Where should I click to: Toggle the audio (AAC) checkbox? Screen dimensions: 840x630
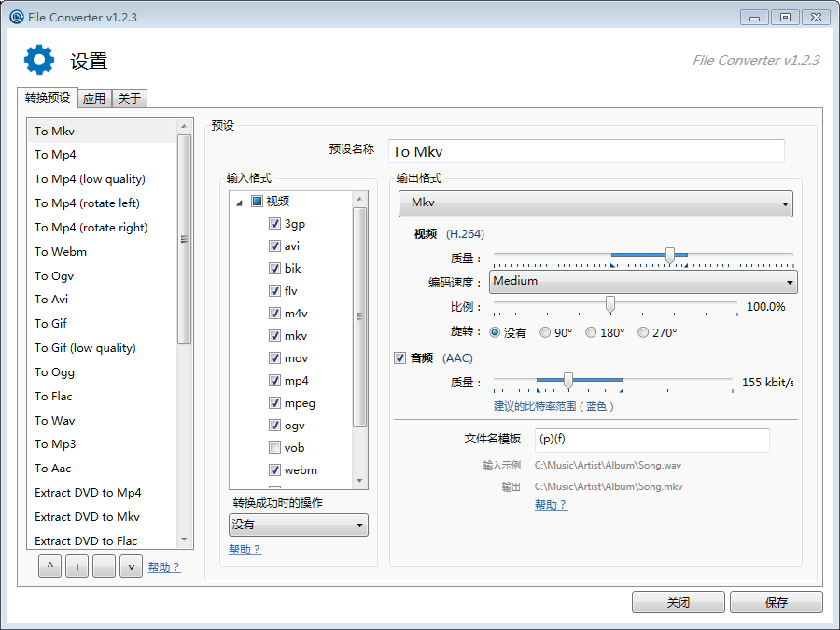400,358
